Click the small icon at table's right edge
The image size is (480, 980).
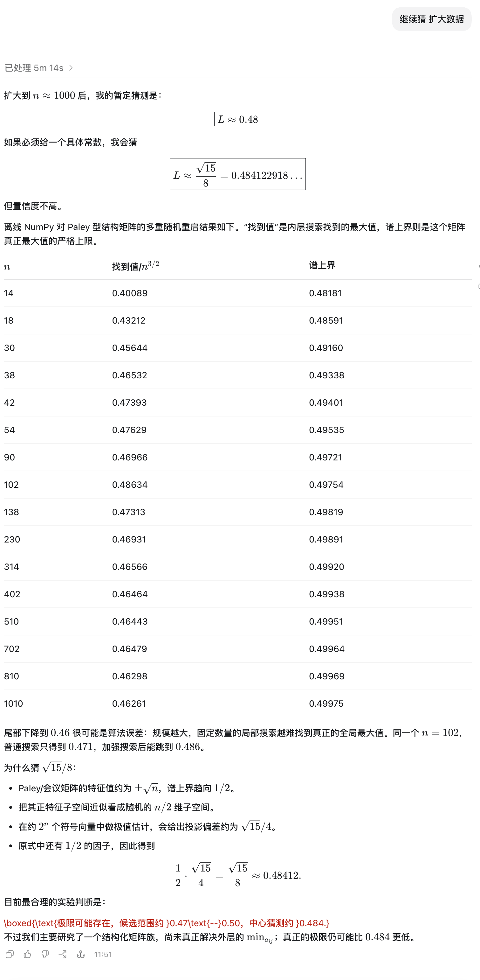point(478,286)
